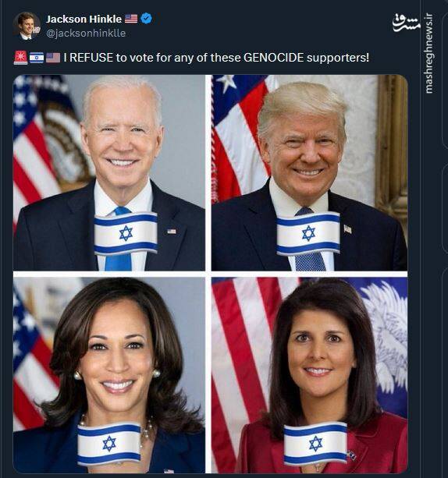448x478 pixels.
Task: Click the blue verified checkmark badge
Action: click(147, 19)
